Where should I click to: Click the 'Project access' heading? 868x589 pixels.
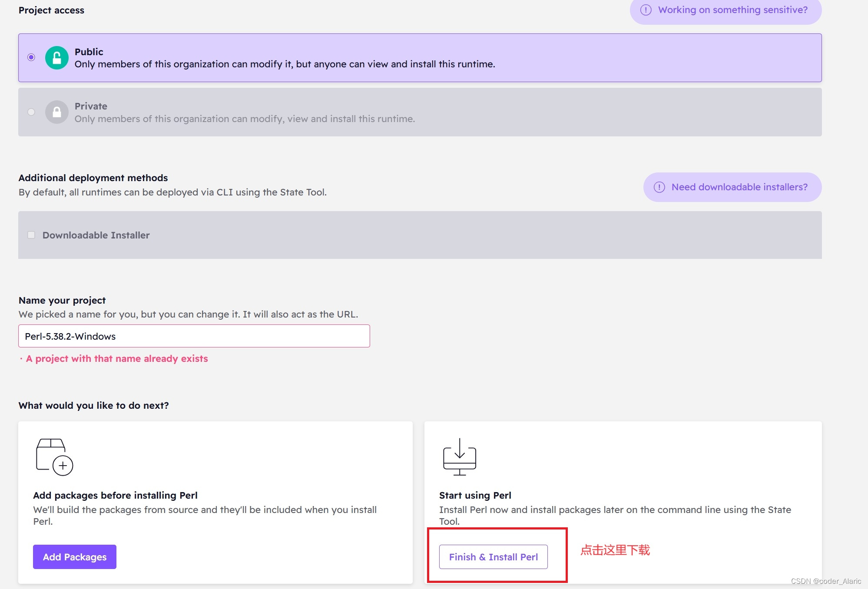click(x=52, y=10)
